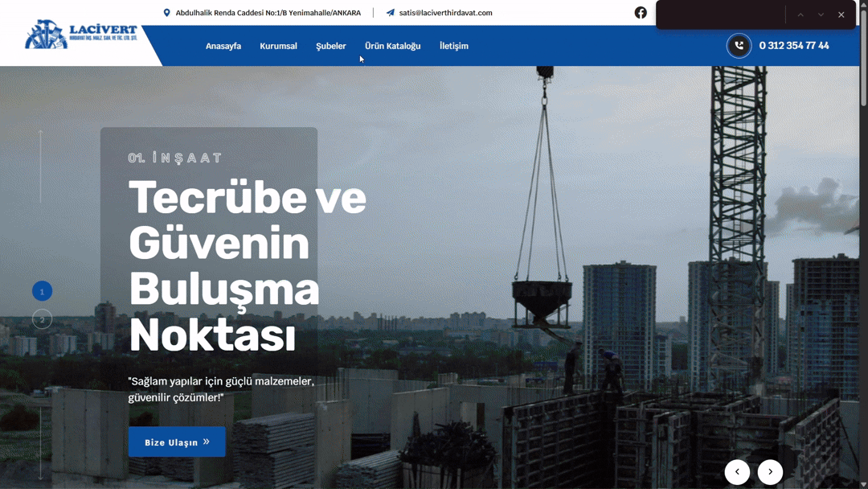Advance to next slide with right arrow icon
The width and height of the screenshot is (868, 489).
coord(769,472)
